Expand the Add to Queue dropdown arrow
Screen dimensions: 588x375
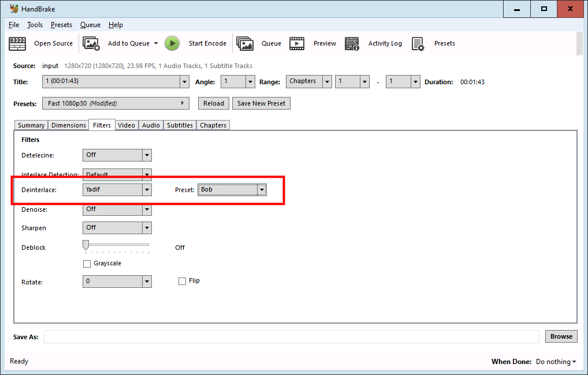click(x=156, y=43)
